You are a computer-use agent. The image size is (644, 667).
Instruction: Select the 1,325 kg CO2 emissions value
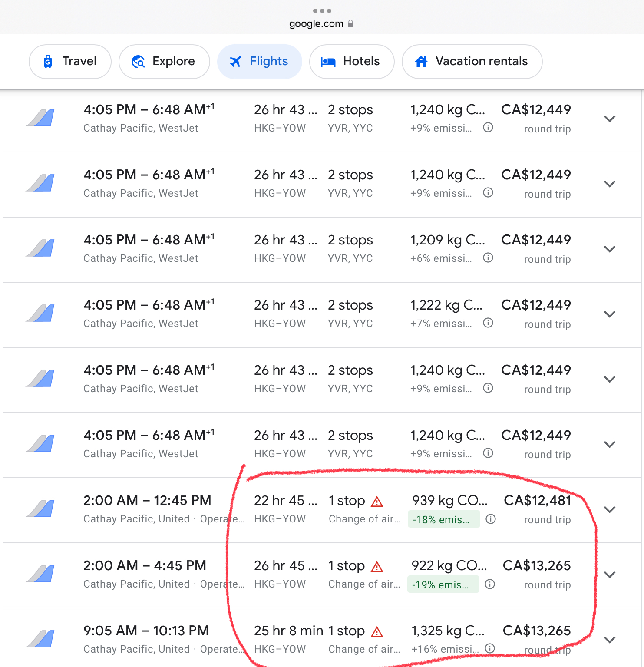tap(448, 631)
